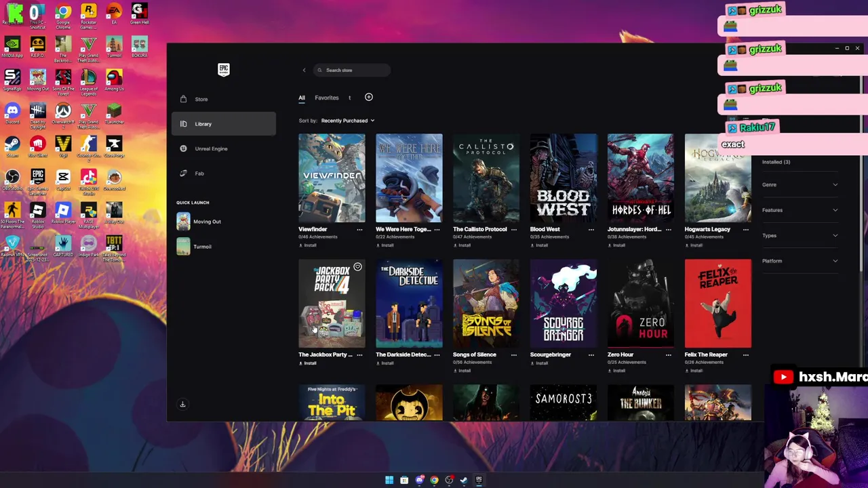Open Google Chrome desktop shortcut
868x488 pixels.
tap(63, 16)
